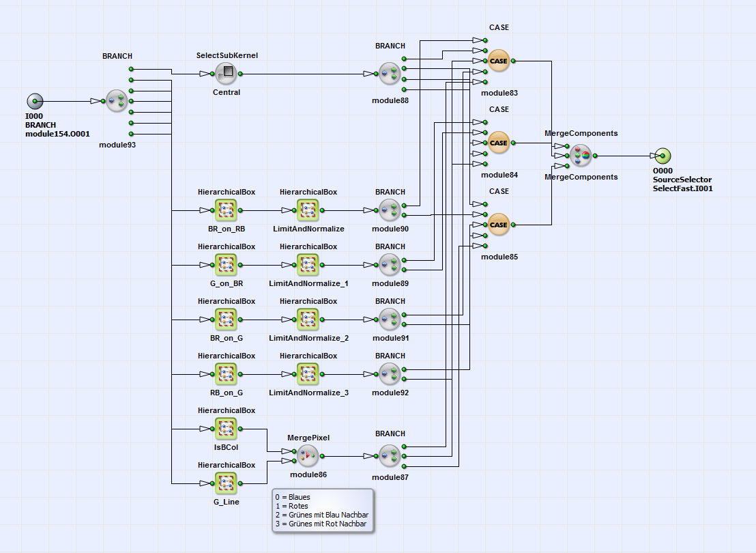Viewport: 756px width, 553px height.
Task: Select the LimitAndNormalize_1 node
Action: point(308,264)
